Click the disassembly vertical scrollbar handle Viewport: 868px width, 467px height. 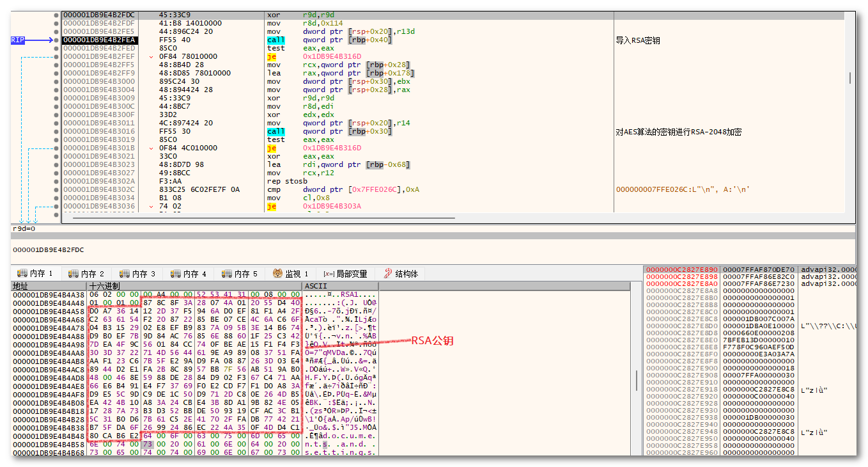click(849, 77)
